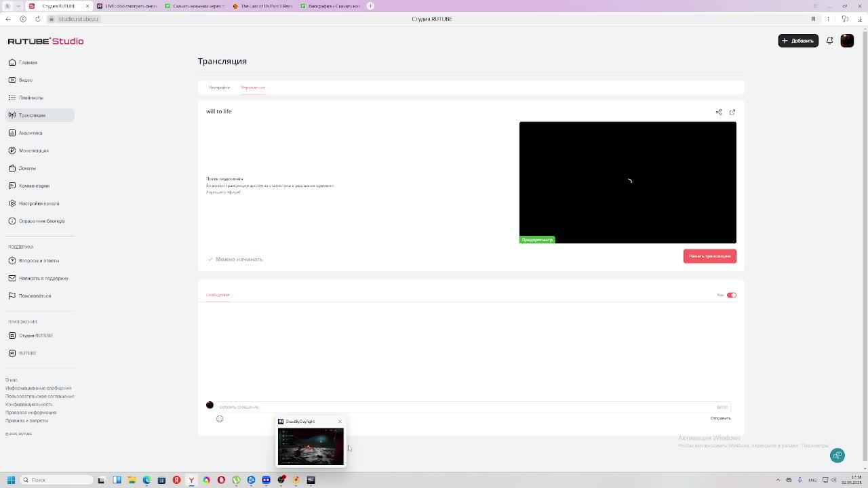Click the Справочник блогера icon
This screenshot has height=488, width=868.
[12, 221]
